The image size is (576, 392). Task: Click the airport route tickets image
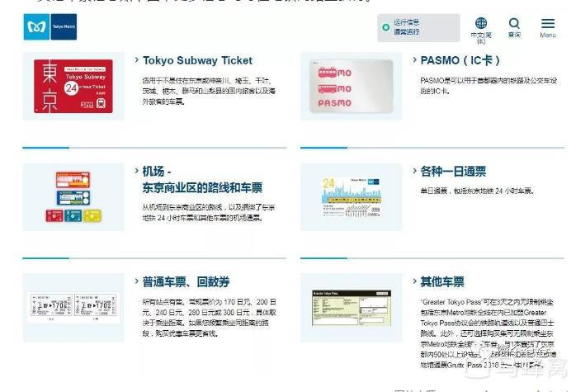73,196
